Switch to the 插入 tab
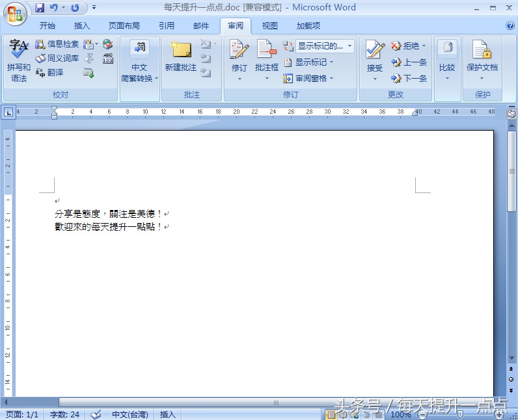 82,26
